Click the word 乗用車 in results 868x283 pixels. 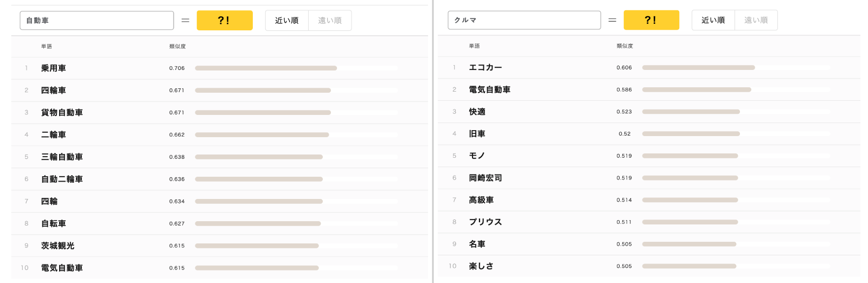point(54,68)
